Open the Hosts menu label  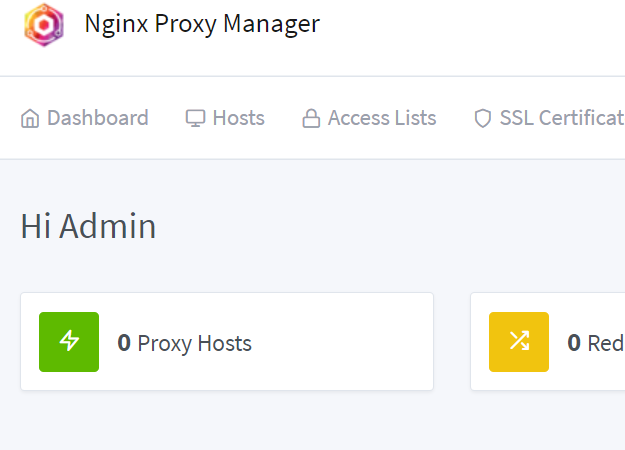coord(238,118)
